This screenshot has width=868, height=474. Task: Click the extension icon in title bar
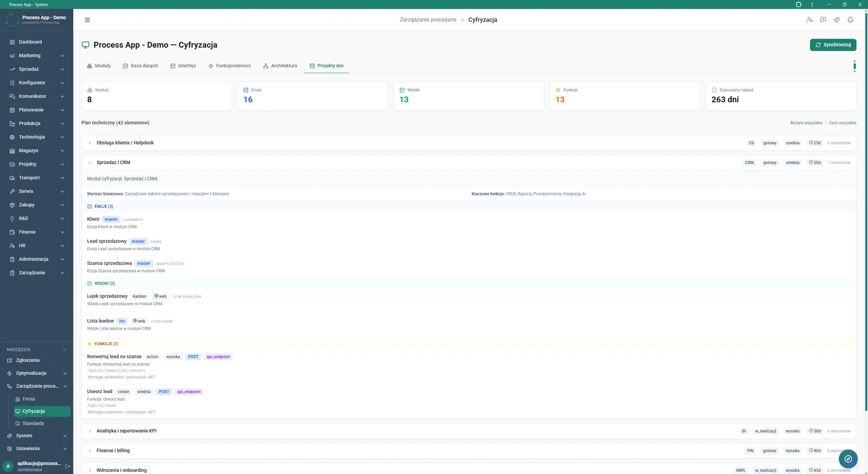[798, 4]
